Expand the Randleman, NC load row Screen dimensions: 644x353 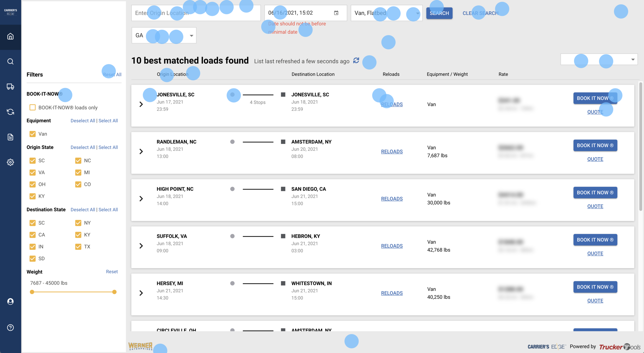(x=141, y=152)
